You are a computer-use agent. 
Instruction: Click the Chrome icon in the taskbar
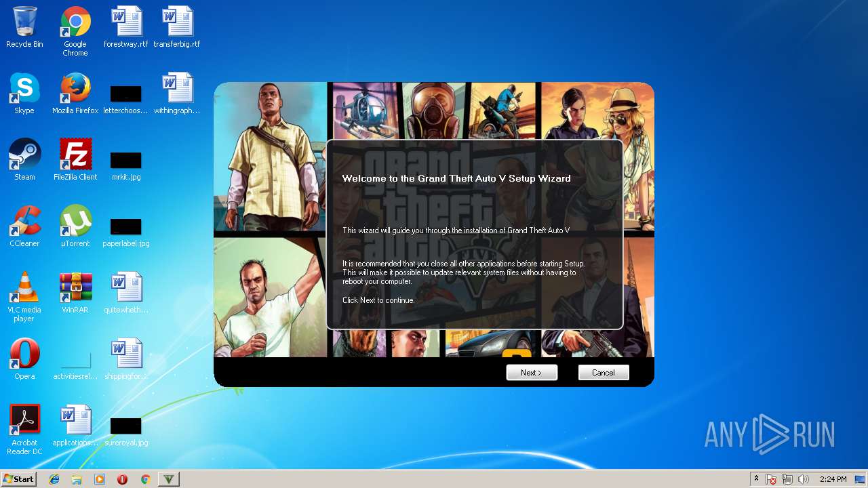click(145, 479)
